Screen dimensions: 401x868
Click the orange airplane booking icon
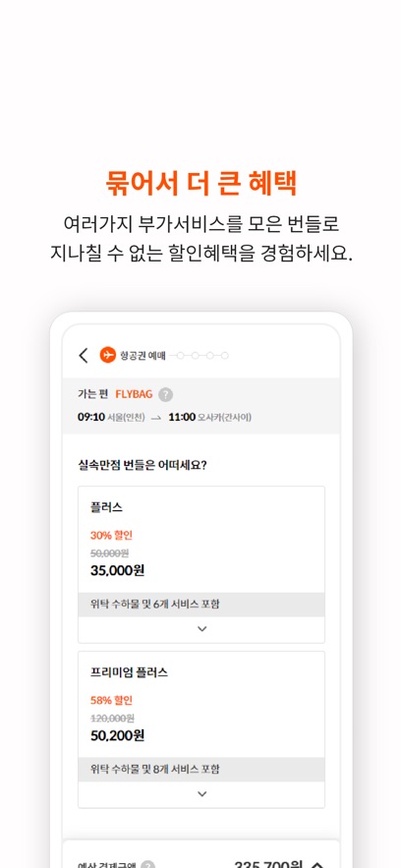[108, 354]
